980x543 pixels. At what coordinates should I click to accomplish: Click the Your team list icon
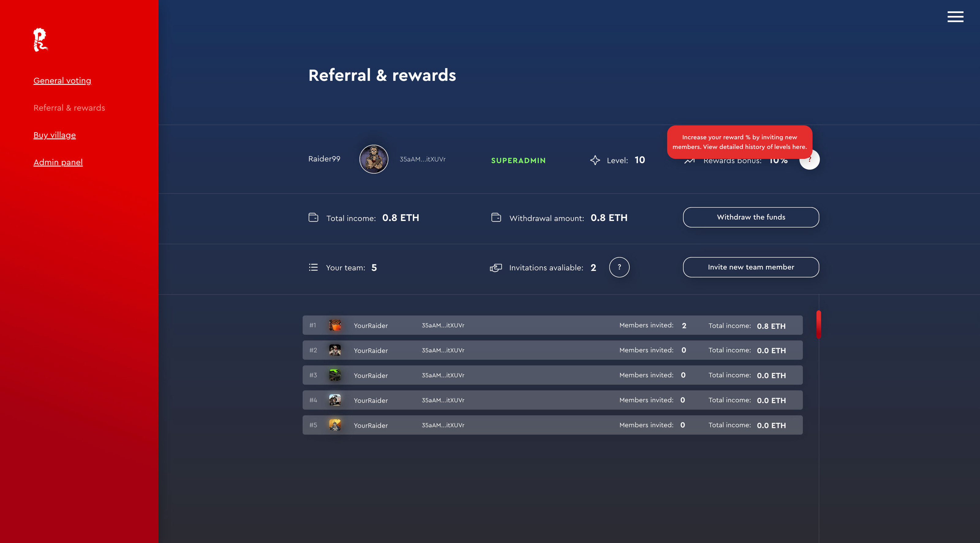pos(313,267)
